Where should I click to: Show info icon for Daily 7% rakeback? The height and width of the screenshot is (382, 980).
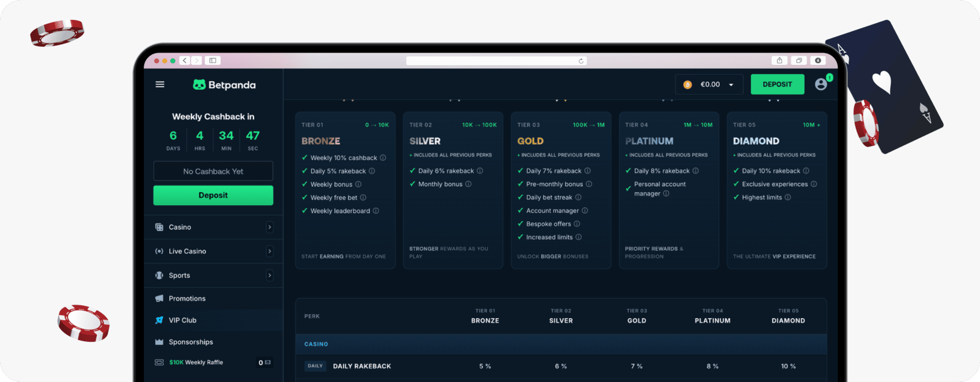587,171
